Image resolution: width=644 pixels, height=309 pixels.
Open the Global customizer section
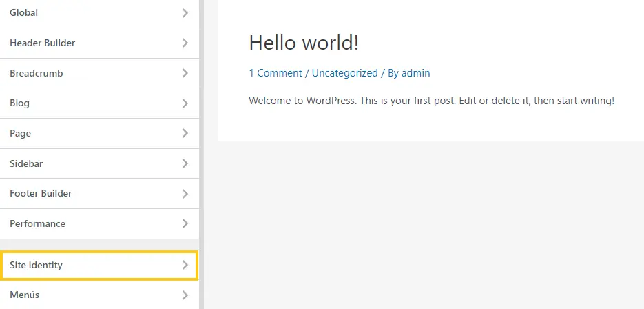point(99,13)
